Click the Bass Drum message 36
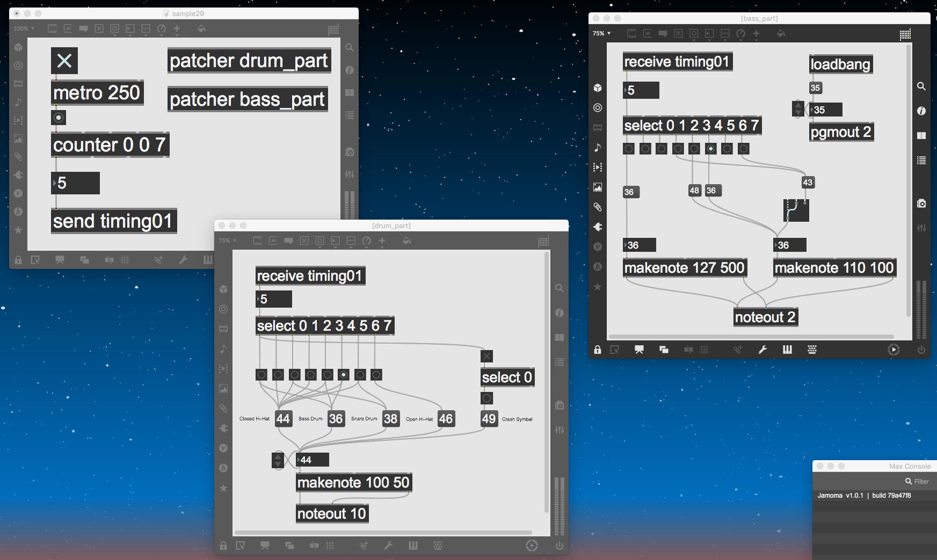This screenshot has height=560, width=937. pos(336,419)
